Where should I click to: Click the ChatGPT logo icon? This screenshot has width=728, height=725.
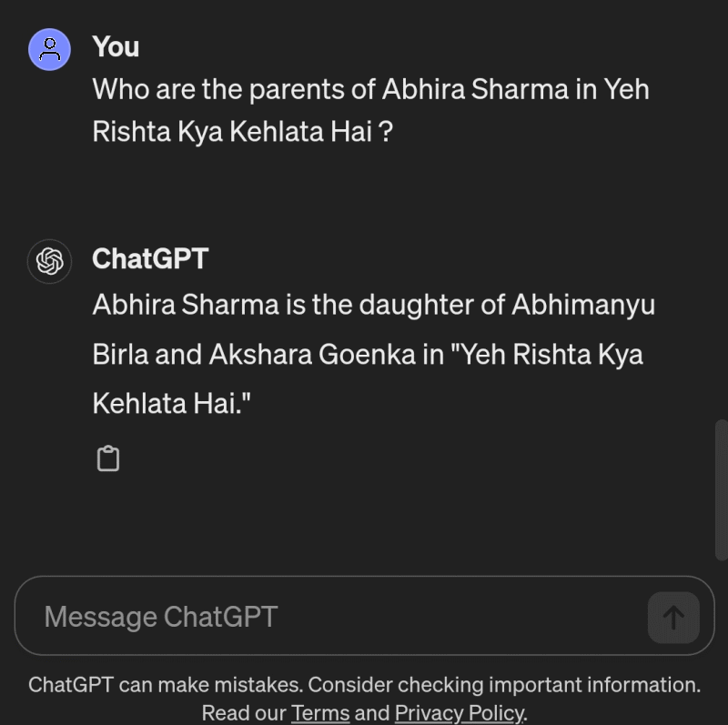pyautogui.click(x=49, y=261)
